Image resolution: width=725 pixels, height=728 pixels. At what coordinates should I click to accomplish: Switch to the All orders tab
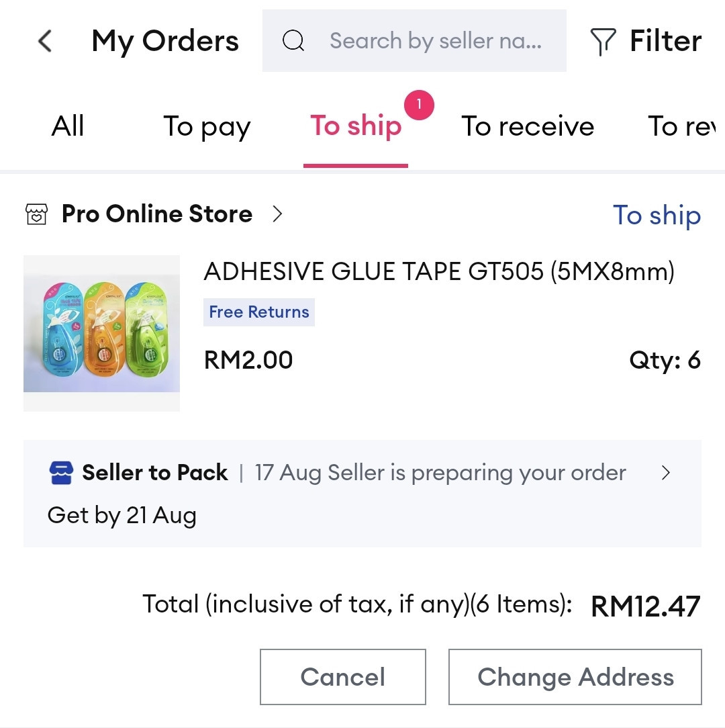(x=68, y=126)
